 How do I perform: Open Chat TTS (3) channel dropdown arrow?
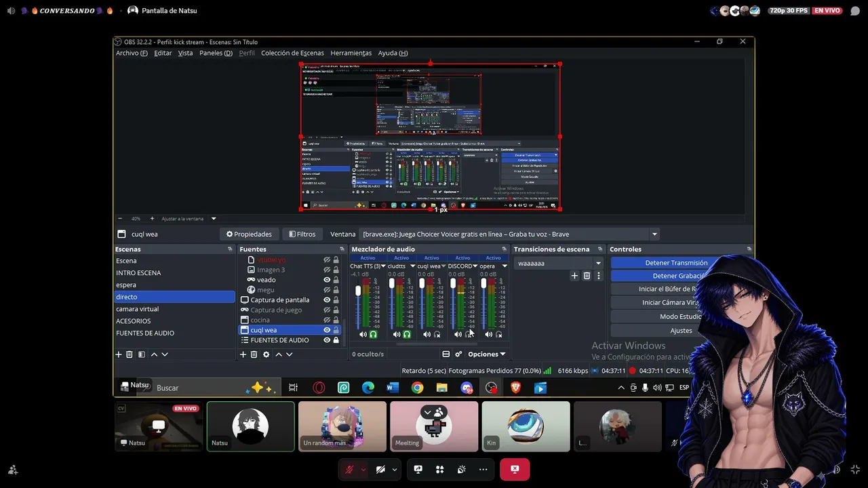coord(383,266)
